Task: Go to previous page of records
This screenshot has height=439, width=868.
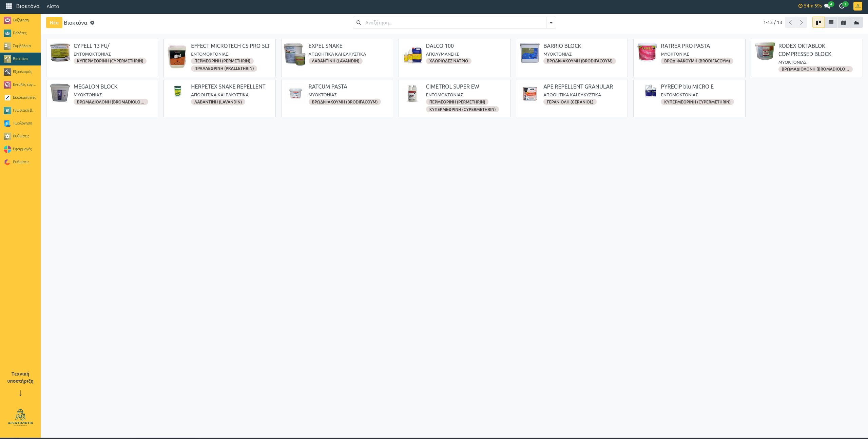Action: tap(790, 23)
